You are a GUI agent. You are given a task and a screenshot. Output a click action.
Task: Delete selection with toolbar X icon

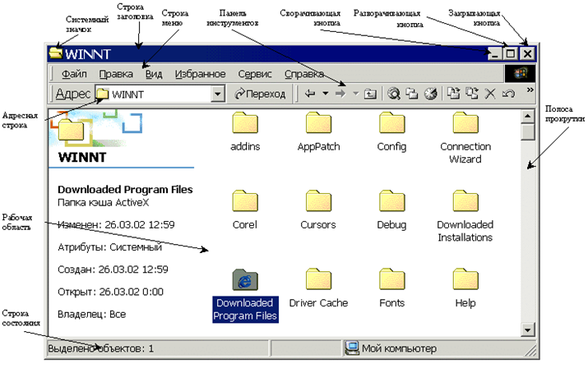point(490,94)
